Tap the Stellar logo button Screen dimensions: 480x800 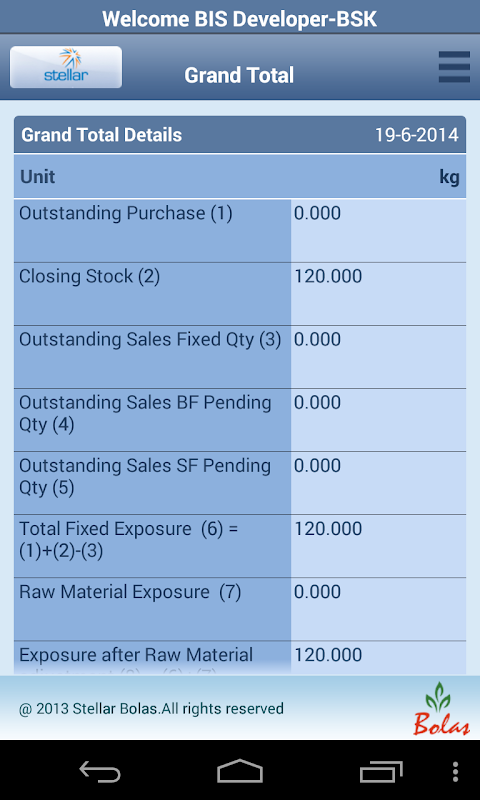66,67
